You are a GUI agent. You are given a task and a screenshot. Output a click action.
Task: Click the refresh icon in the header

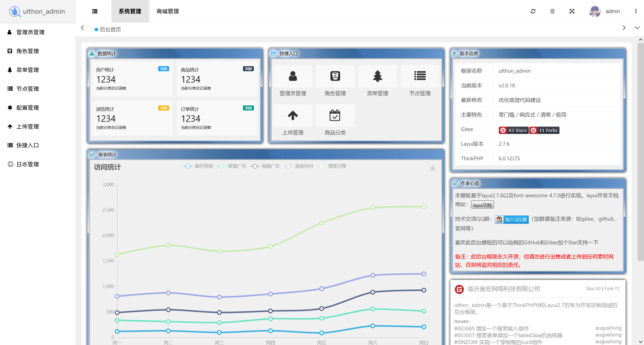tap(533, 11)
